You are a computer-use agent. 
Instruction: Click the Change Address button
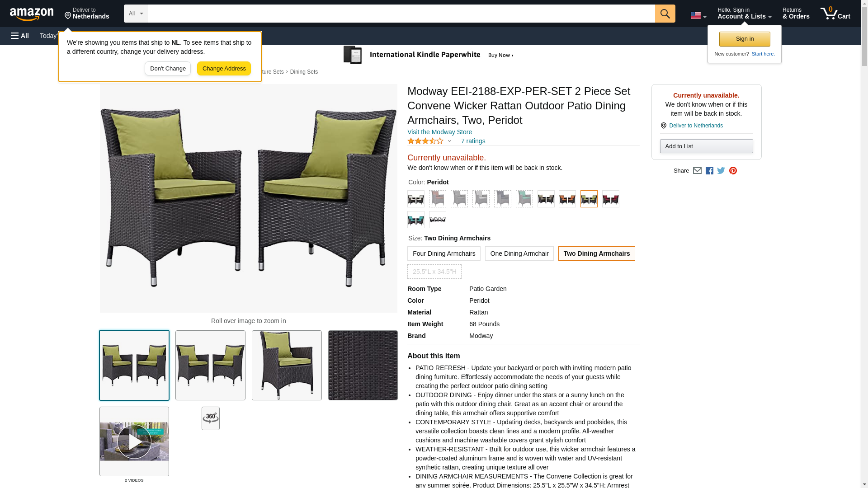(224, 69)
